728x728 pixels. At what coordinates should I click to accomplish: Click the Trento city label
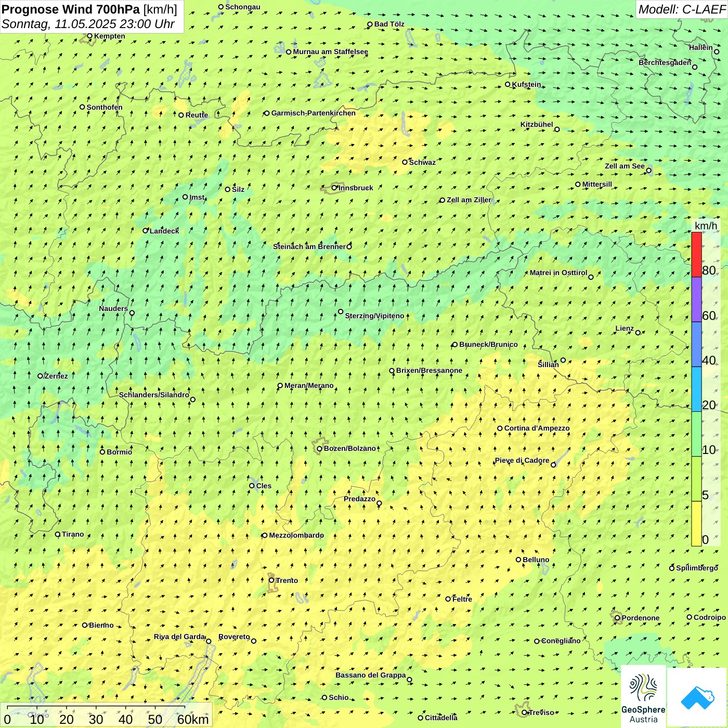[287, 580]
